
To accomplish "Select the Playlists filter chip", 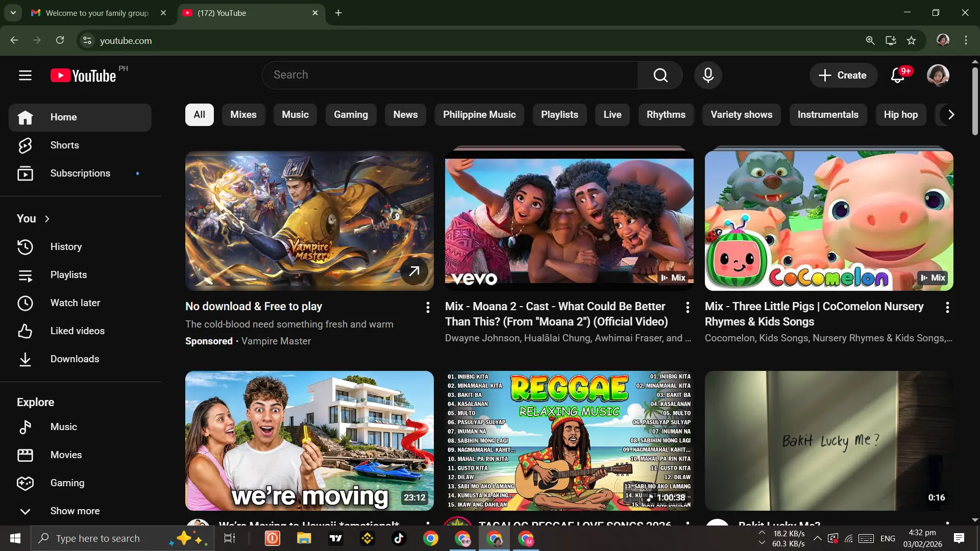I will (559, 115).
